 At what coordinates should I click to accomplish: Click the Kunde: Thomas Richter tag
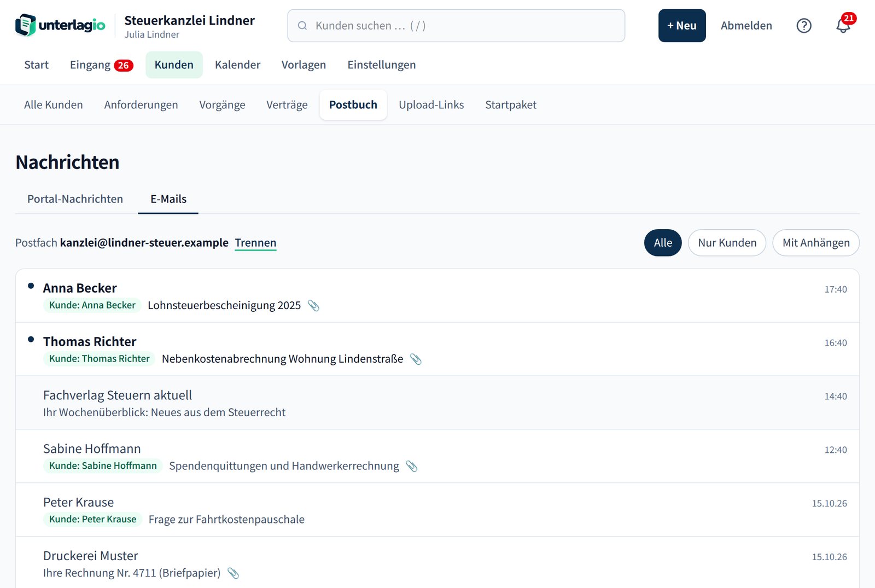[100, 359]
